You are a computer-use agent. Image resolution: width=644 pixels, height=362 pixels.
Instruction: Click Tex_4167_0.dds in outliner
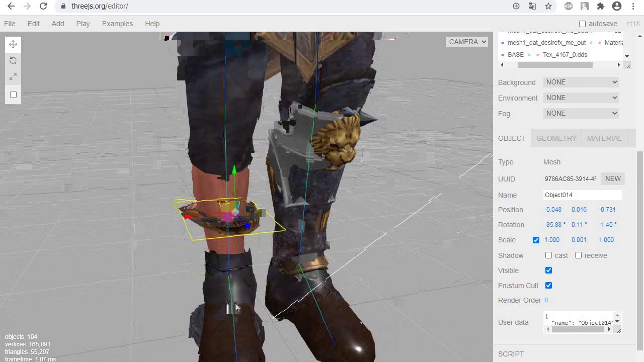click(565, 55)
